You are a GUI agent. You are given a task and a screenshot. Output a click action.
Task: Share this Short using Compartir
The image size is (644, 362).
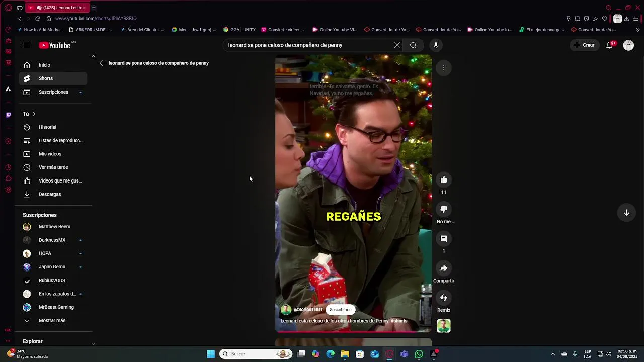click(x=444, y=268)
